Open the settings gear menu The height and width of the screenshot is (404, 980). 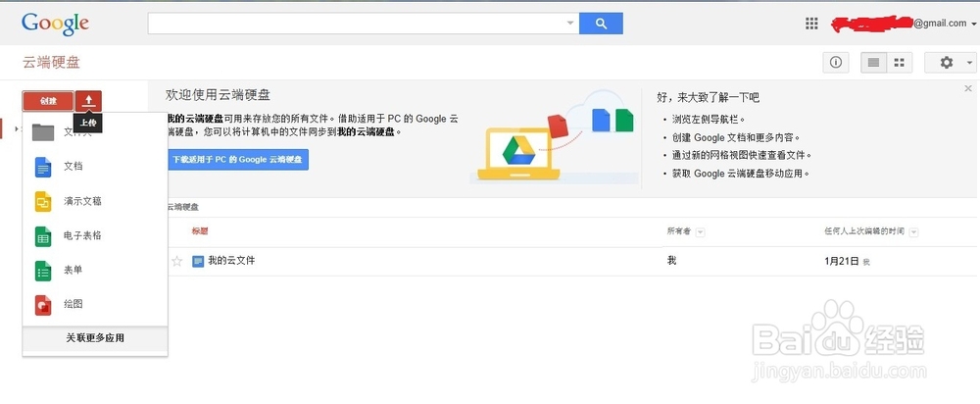[x=950, y=63]
